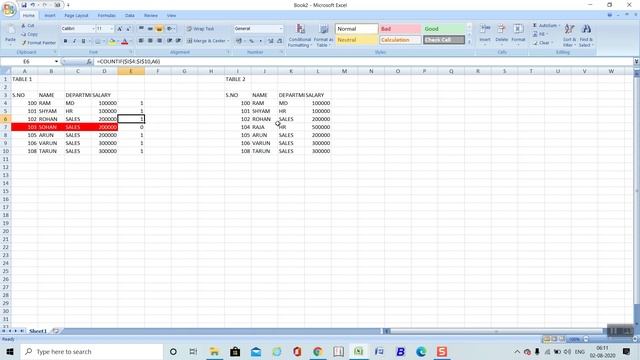
Task: Expand the cell styles gallery
Action: click(469, 42)
